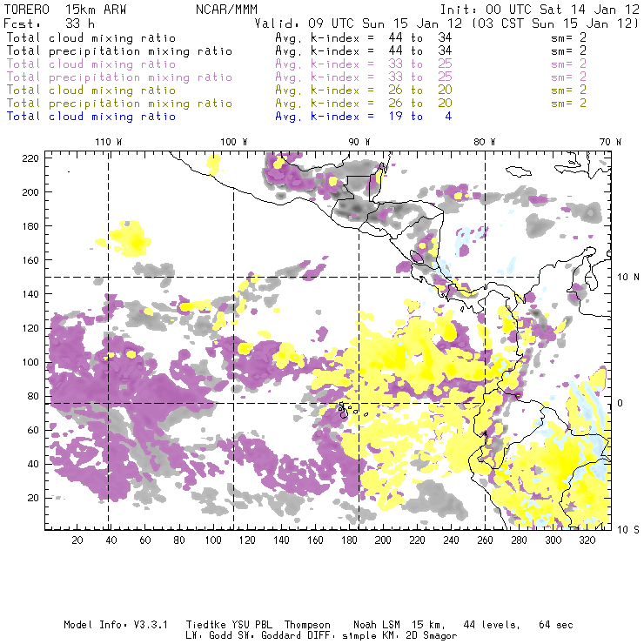Select the "200" tick on the horizontal axis
The image size is (644, 644).
coord(383,540)
